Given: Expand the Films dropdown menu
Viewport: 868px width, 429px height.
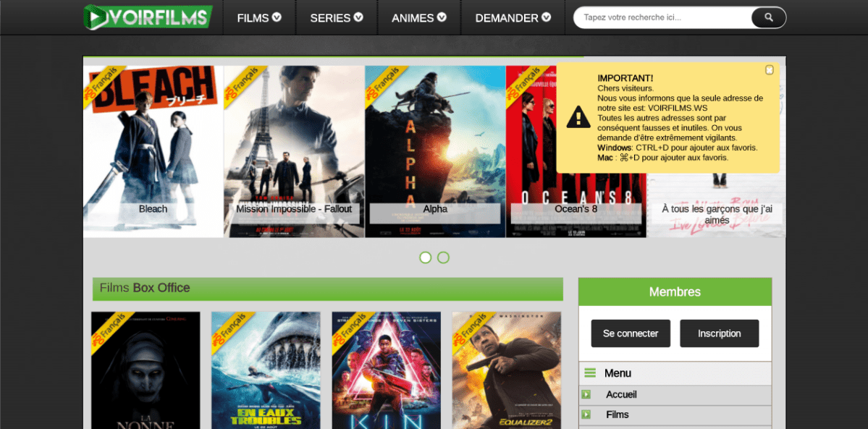Looking at the screenshot, I should click(259, 18).
